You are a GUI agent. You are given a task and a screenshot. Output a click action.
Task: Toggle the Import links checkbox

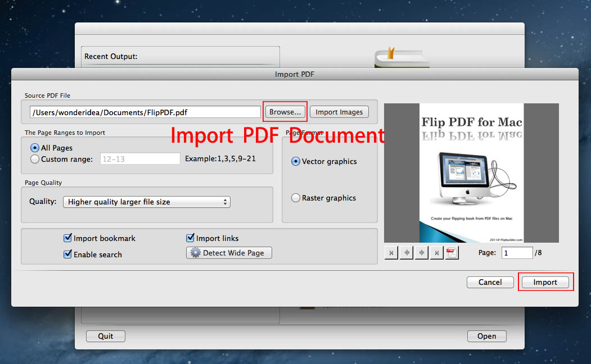[x=190, y=238]
